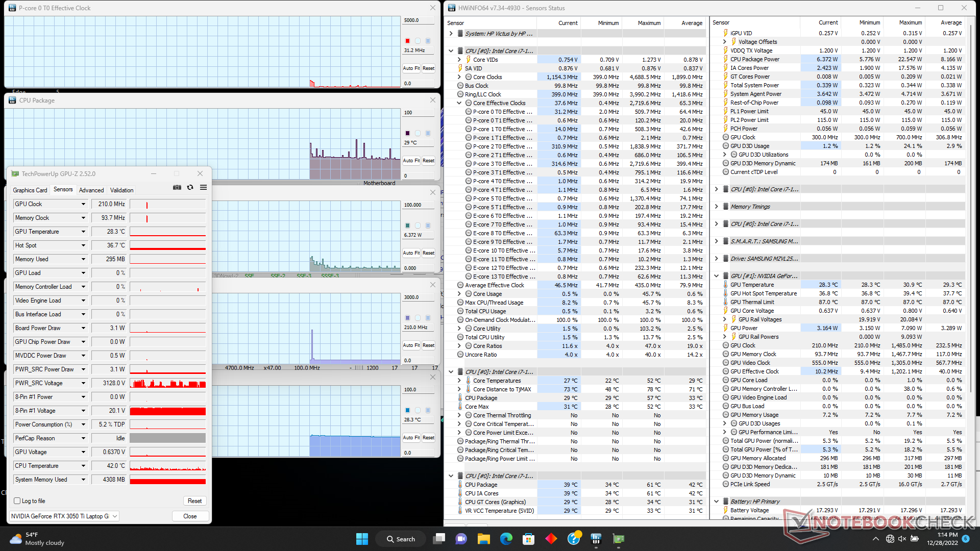Switch to the Graphics Card tab
This screenshot has width=980, height=551.
(30, 190)
